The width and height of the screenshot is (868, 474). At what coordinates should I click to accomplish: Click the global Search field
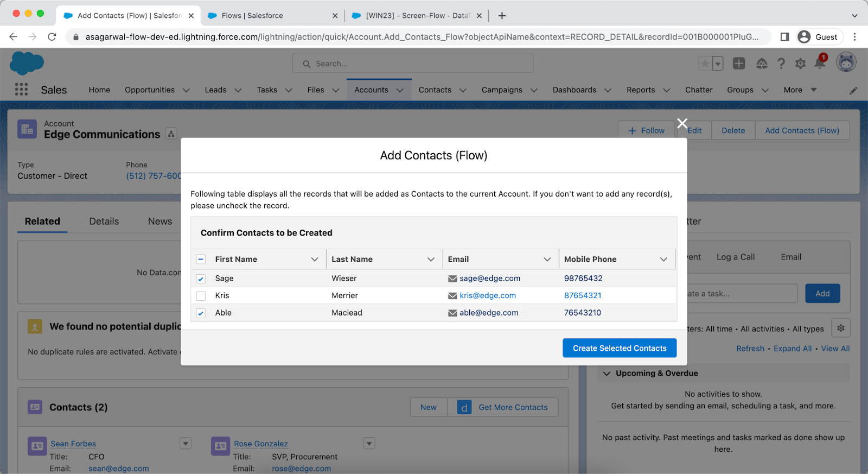pos(413,64)
